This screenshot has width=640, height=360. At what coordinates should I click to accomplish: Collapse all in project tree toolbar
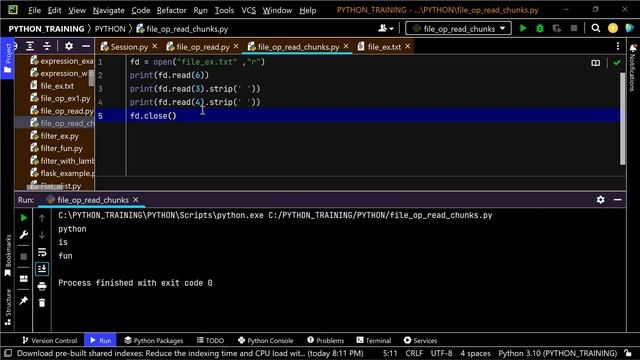pos(47,47)
